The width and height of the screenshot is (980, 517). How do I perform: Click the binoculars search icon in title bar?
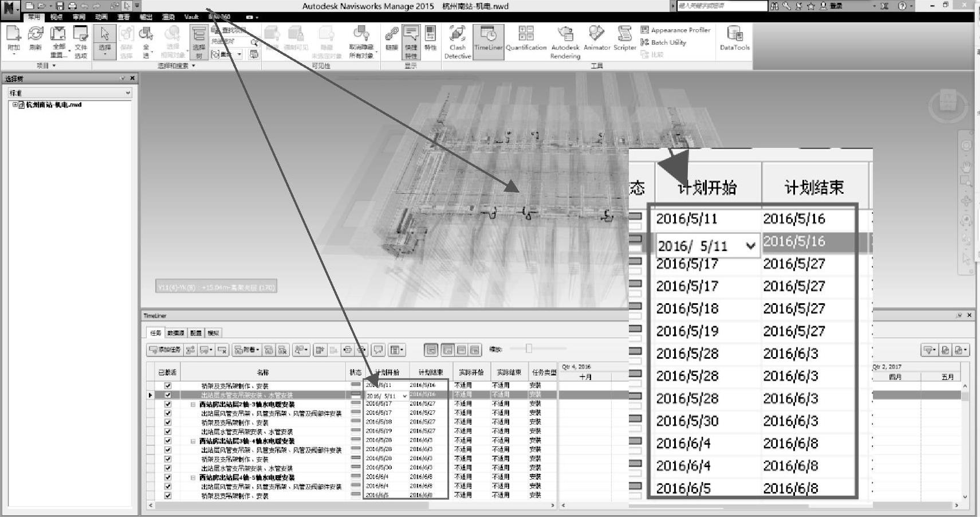click(x=775, y=6)
